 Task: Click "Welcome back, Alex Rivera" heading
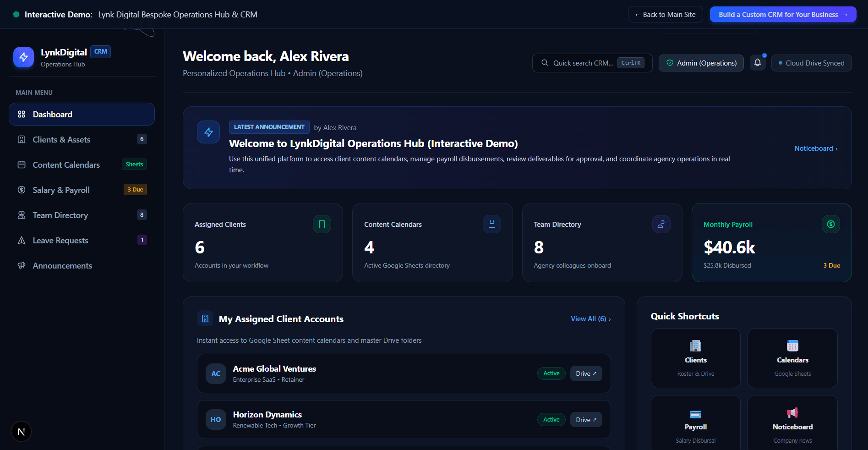tap(266, 56)
